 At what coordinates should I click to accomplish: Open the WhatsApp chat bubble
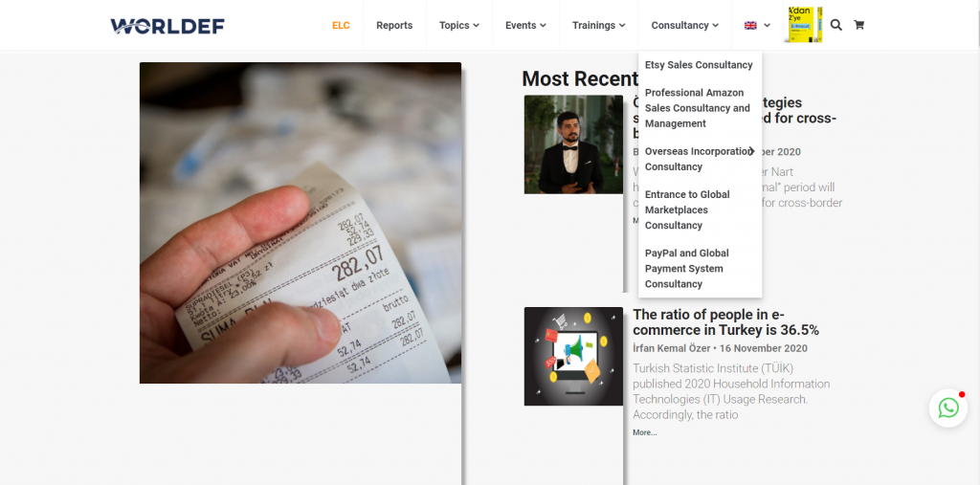point(948,408)
